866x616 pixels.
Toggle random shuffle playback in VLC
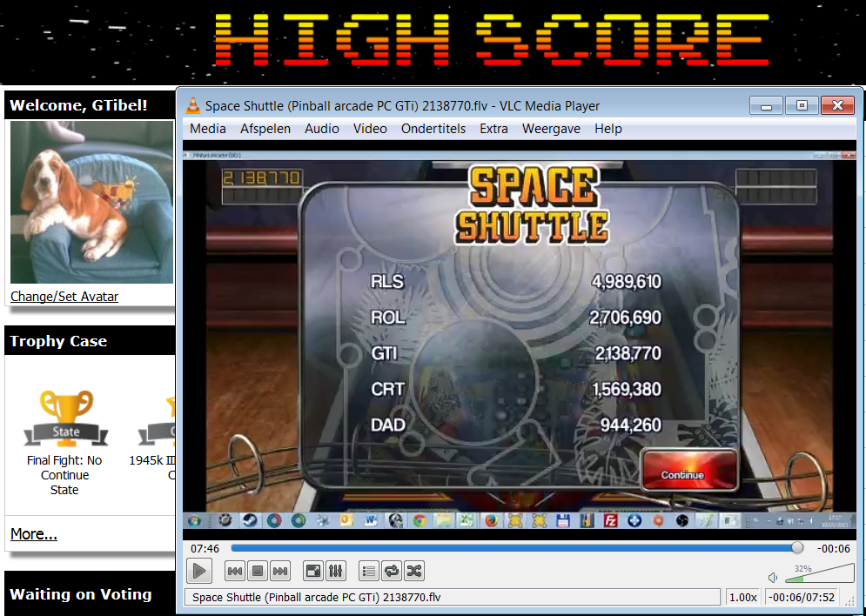click(414, 572)
